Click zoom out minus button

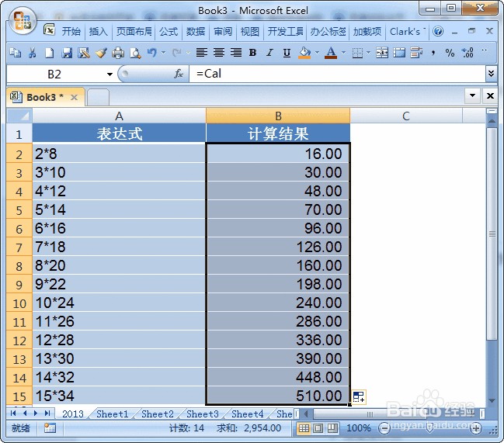(384, 428)
